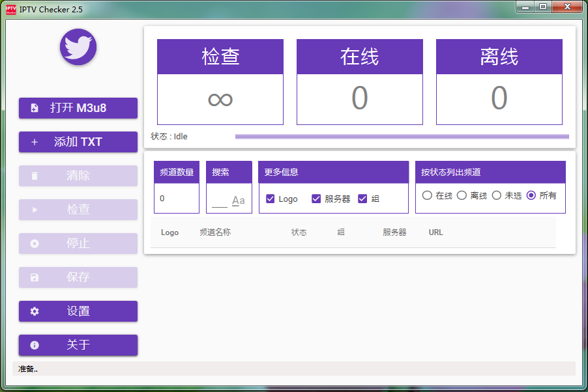Sort by the 频道名称 column header
The height and width of the screenshot is (392, 588).
pyautogui.click(x=215, y=232)
